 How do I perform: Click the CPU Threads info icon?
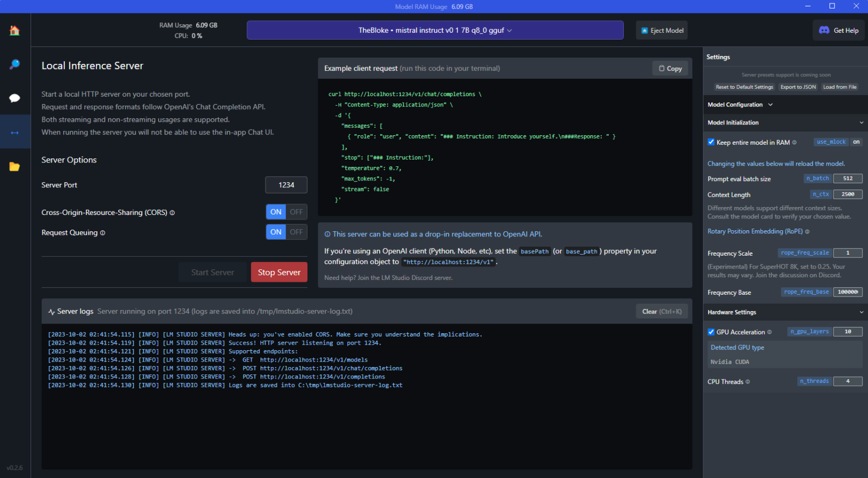tap(748, 382)
